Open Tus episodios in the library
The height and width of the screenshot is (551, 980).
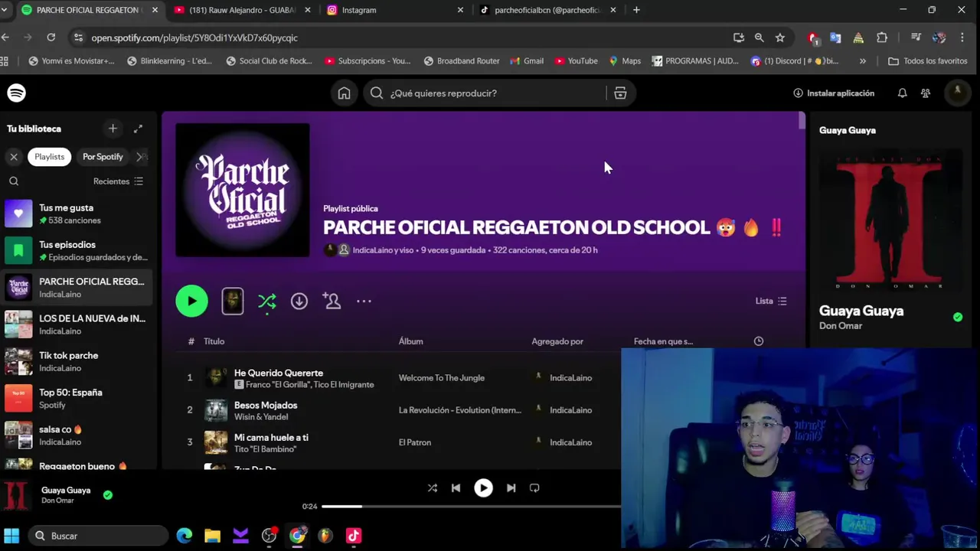click(x=78, y=250)
